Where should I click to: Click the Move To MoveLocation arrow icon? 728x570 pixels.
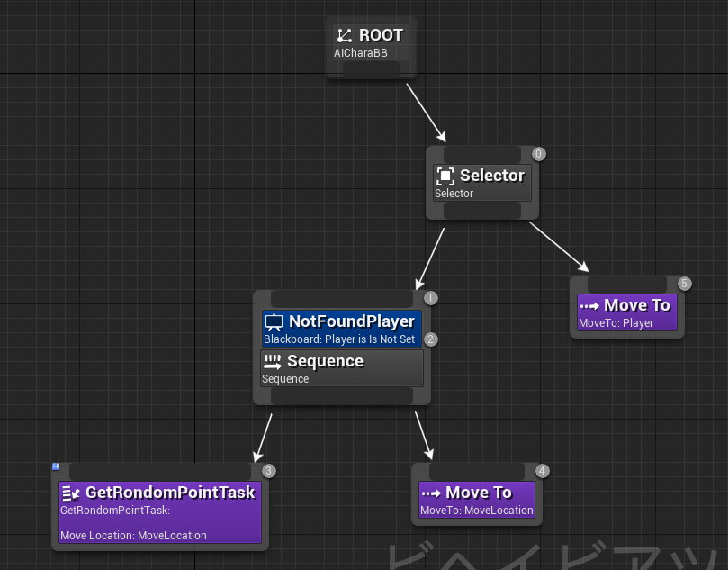click(431, 493)
